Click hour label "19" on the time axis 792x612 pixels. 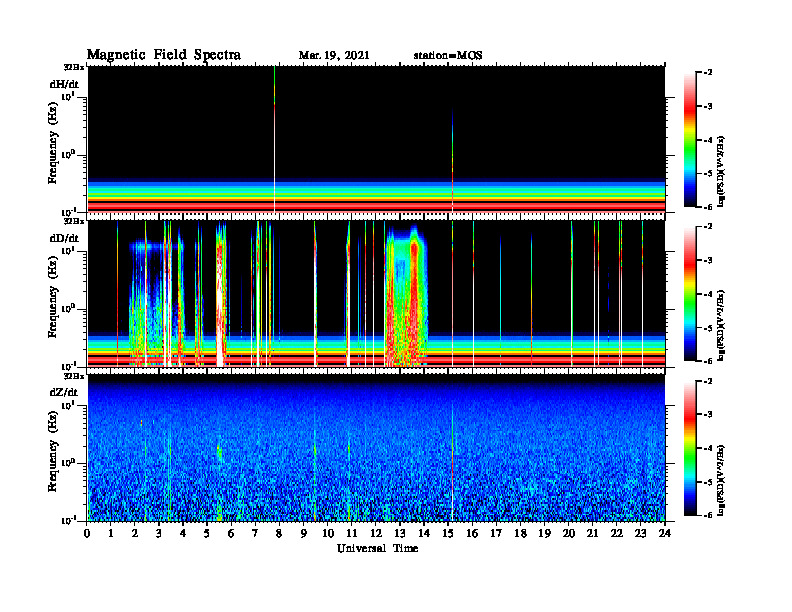coord(544,533)
